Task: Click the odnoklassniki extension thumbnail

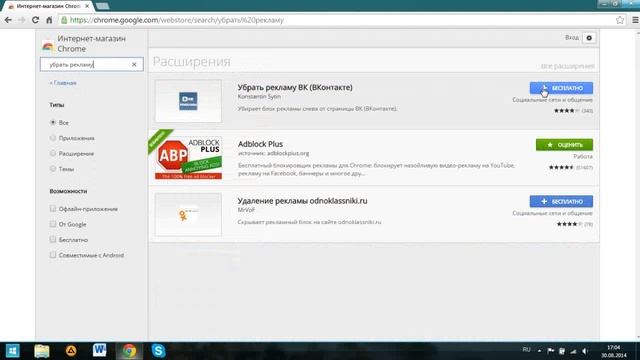Action: (188, 215)
